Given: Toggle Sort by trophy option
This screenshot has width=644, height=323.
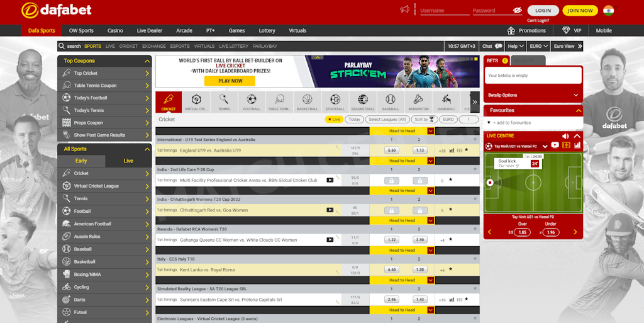Looking at the screenshot, I should pos(424,119).
